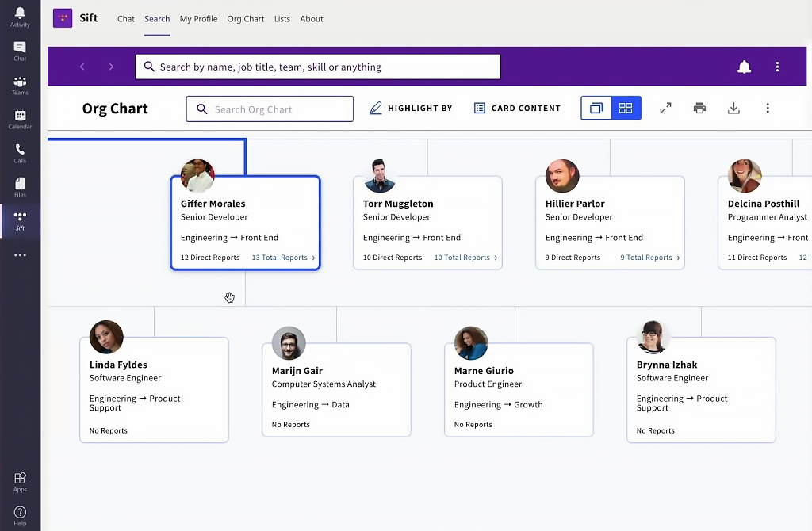The image size is (812, 531).
Task: Go forward with the right arrow
Action: (x=111, y=67)
